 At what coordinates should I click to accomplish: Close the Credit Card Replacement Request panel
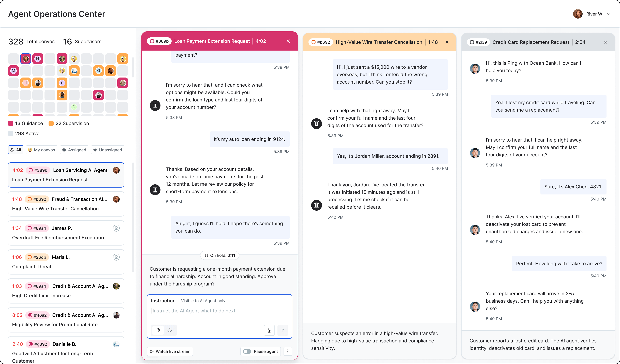(x=606, y=42)
